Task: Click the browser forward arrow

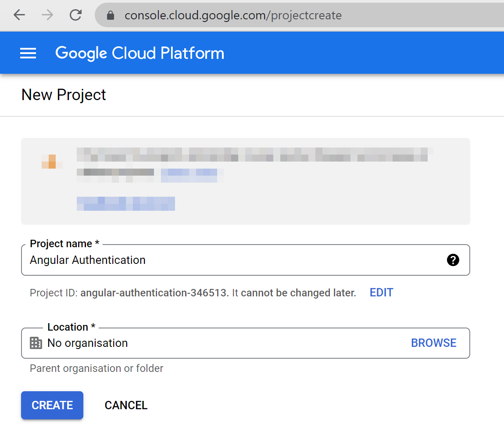Action: coord(47,15)
